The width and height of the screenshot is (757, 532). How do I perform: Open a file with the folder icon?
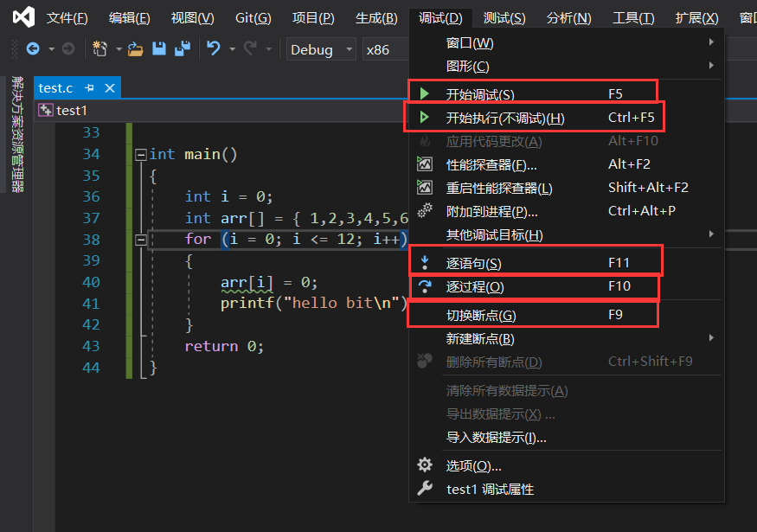pos(136,48)
